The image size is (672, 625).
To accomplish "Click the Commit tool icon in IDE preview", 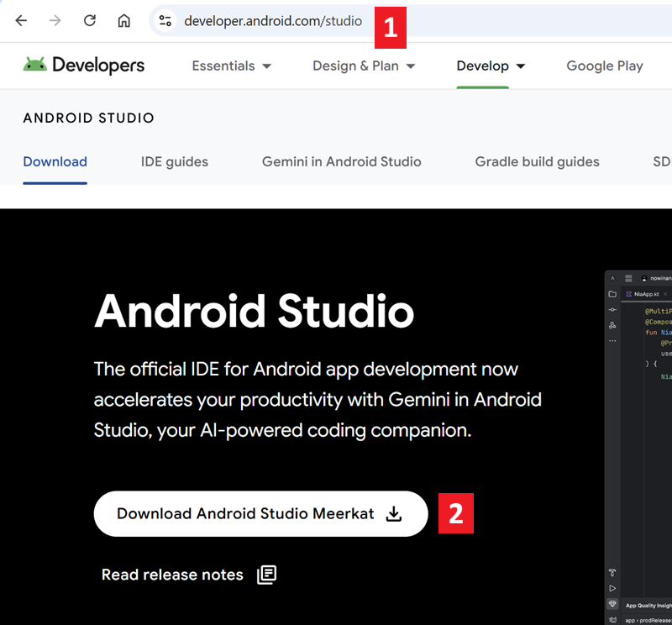I will (x=612, y=309).
